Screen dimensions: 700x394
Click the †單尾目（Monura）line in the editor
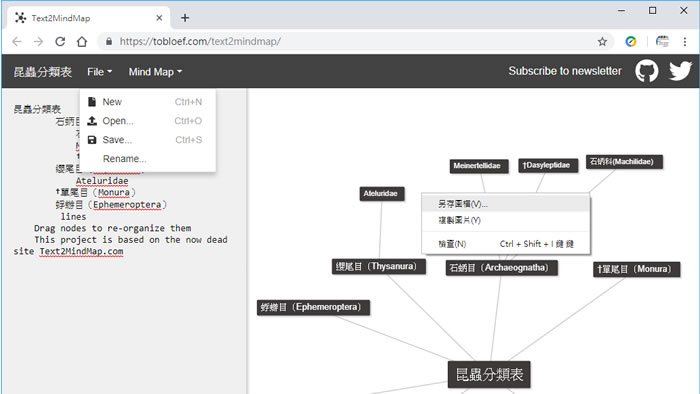click(x=95, y=192)
